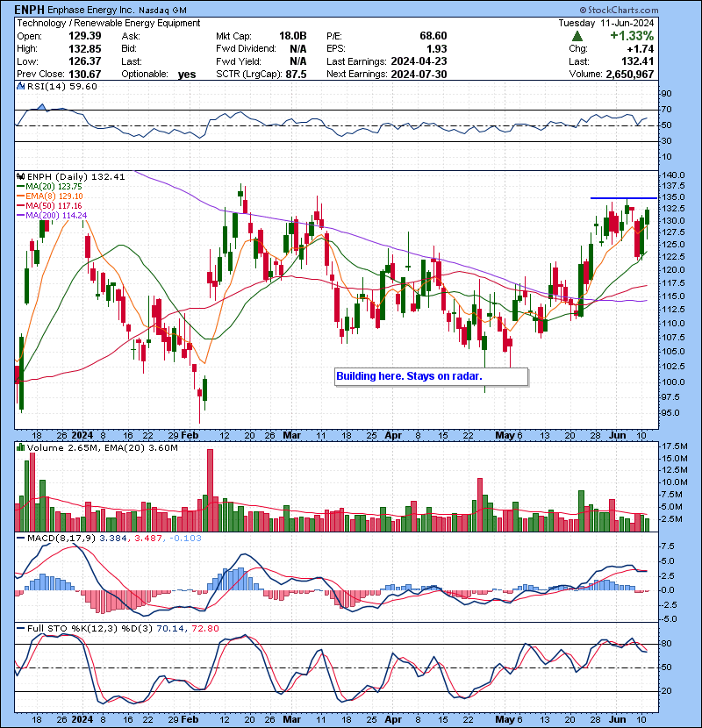Click the EPS value 1.93
The image size is (702, 728).
pyautogui.click(x=437, y=49)
